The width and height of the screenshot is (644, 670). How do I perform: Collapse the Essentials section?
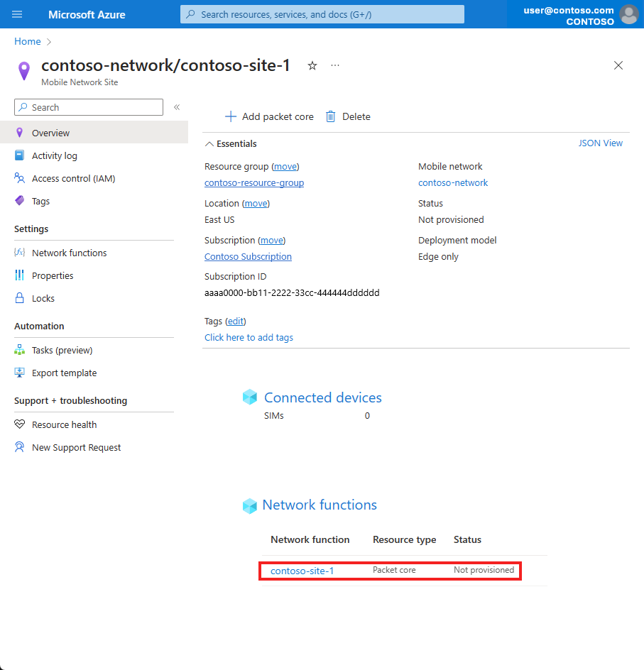pos(209,144)
